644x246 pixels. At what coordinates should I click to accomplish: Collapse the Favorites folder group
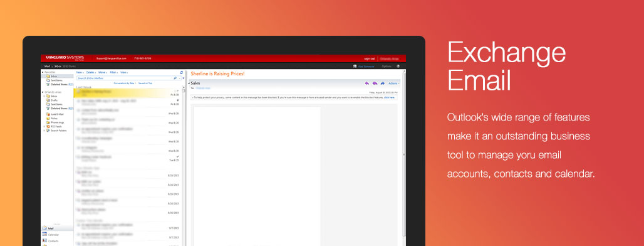(43, 72)
